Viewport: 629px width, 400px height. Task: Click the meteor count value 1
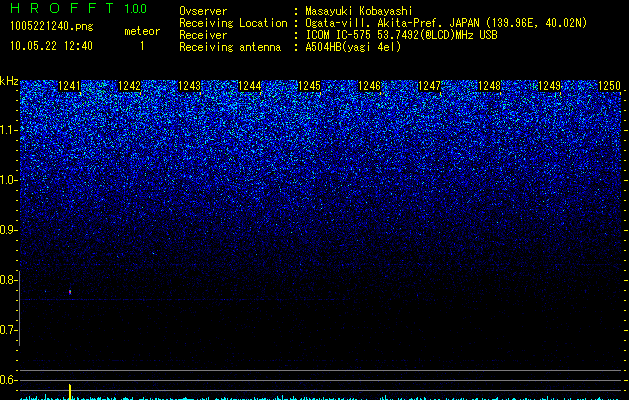point(142,46)
